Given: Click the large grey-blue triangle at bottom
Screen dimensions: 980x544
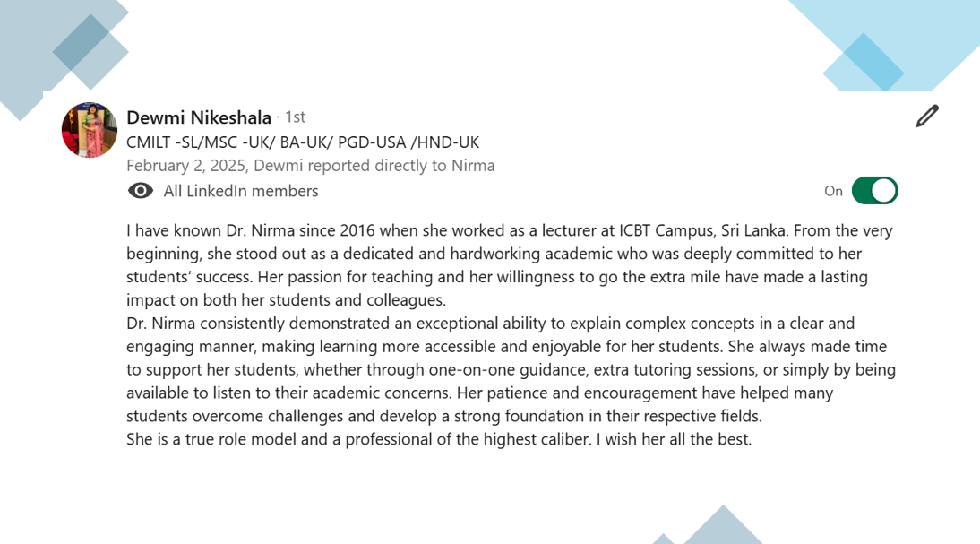Looking at the screenshot, I should pos(723,526).
